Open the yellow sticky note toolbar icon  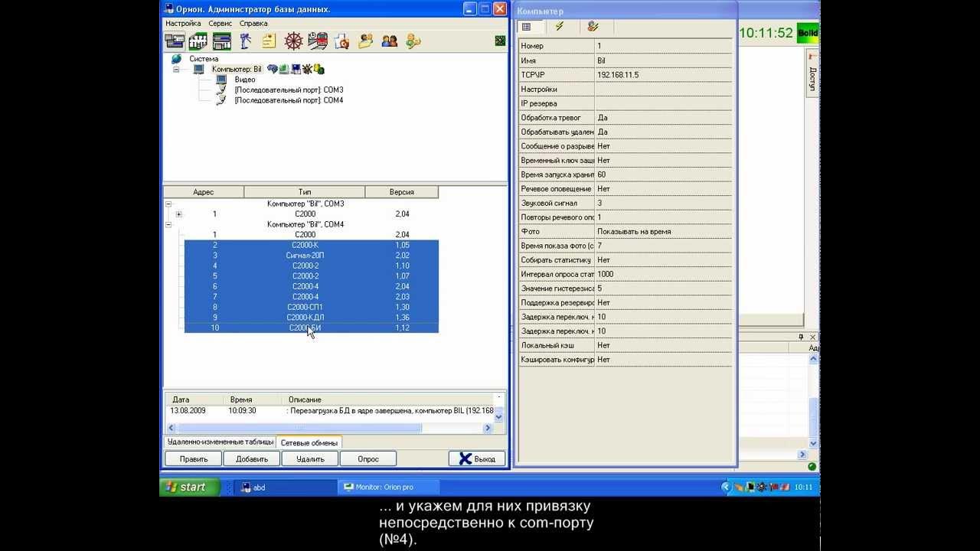point(269,41)
